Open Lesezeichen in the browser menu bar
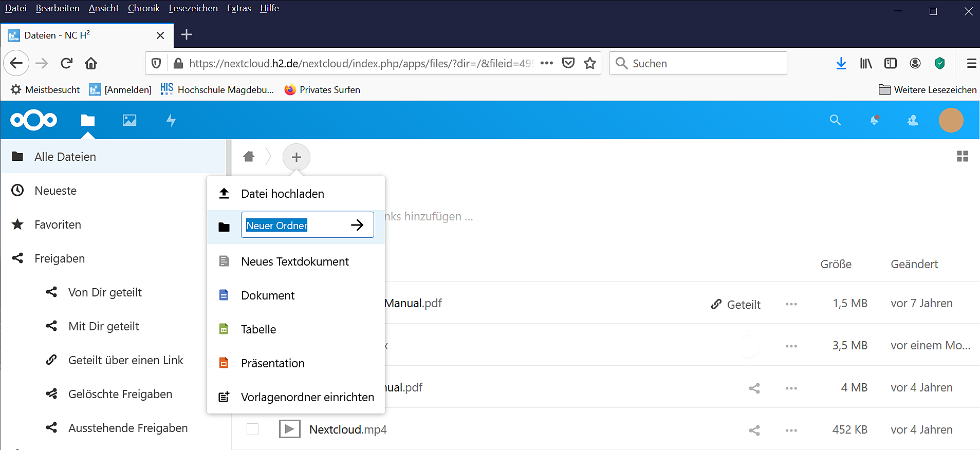This screenshot has width=980, height=450. (x=193, y=8)
